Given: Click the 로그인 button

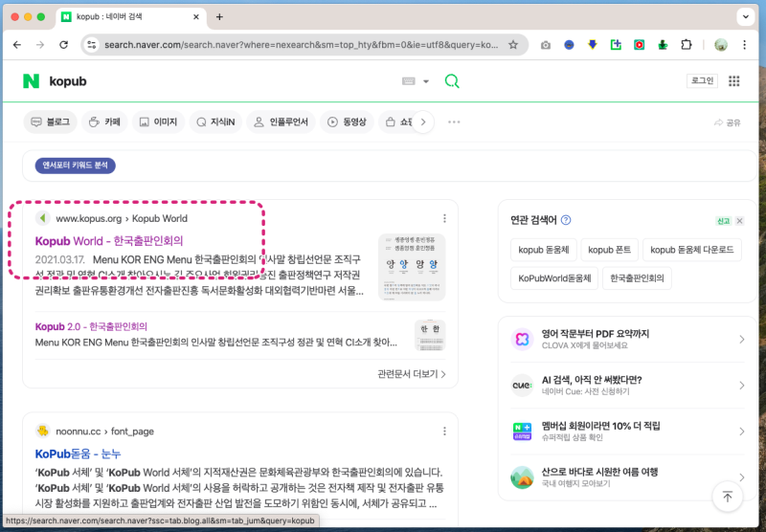Looking at the screenshot, I should coord(702,80).
